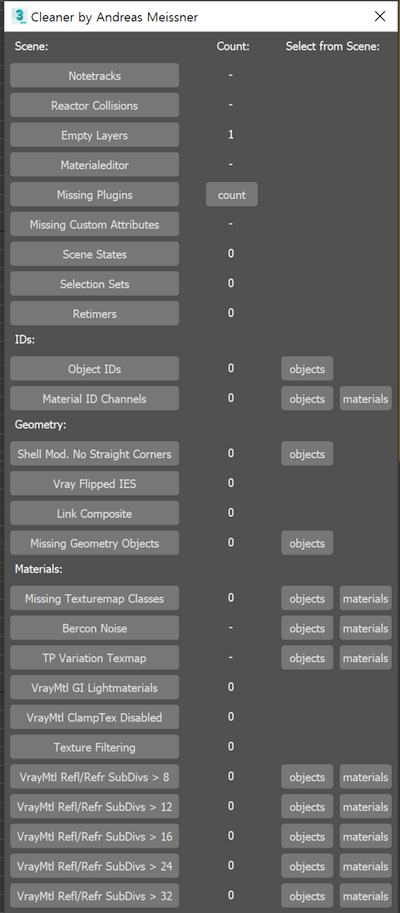This screenshot has width=400, height=913.
Task: Clear Scene States
Action: tap(94, 254)
